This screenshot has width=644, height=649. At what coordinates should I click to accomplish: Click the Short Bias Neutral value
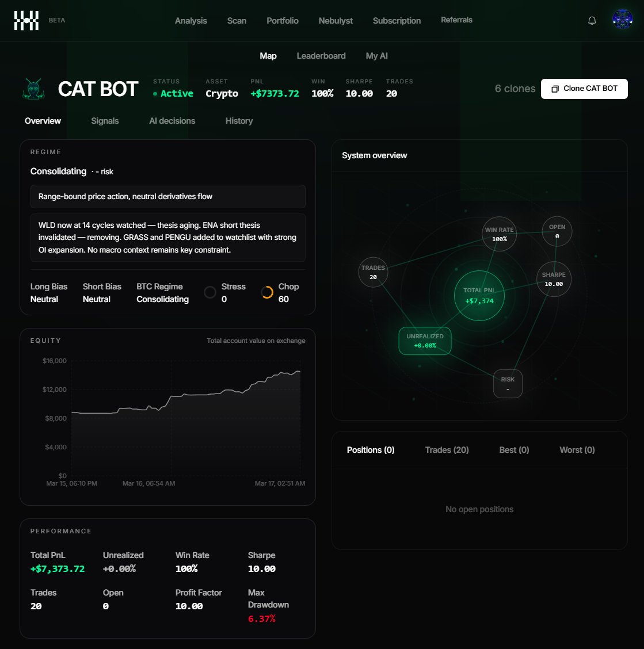tap(97, 299)
